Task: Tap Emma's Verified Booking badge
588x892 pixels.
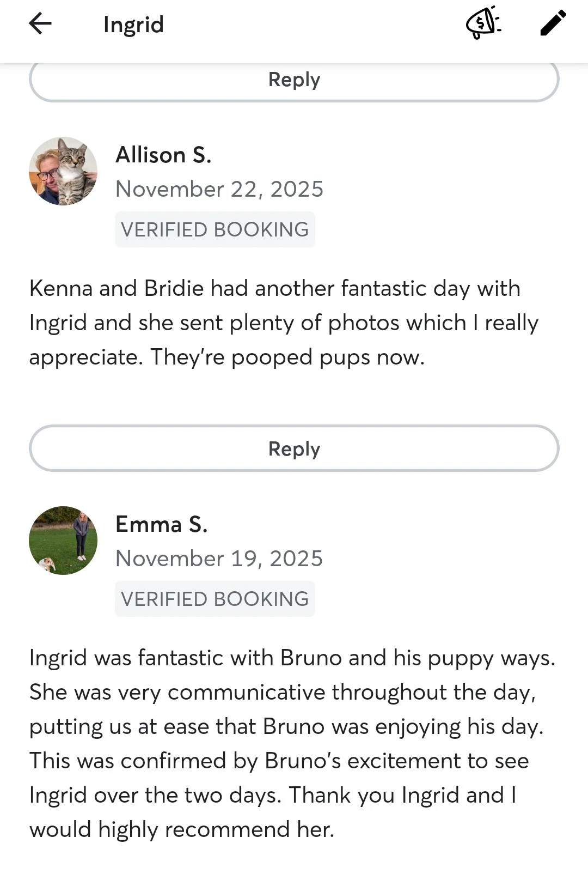Action: [x=215, y=599]
